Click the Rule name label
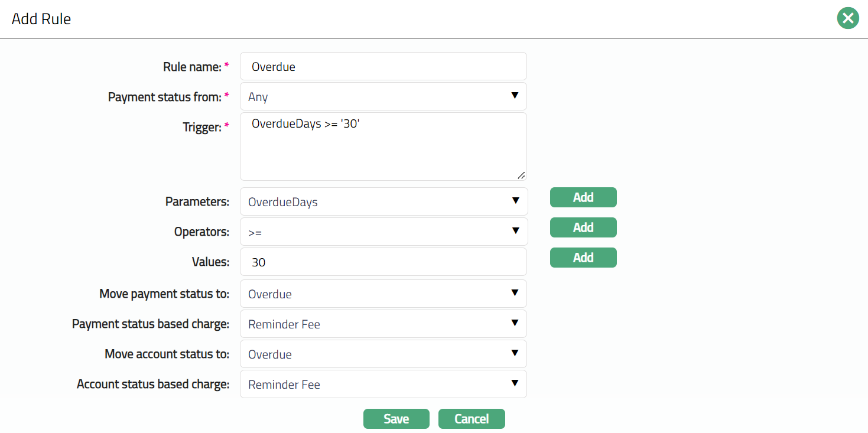The width and height of the screenshot is (868, 433). tap(191, 67)
